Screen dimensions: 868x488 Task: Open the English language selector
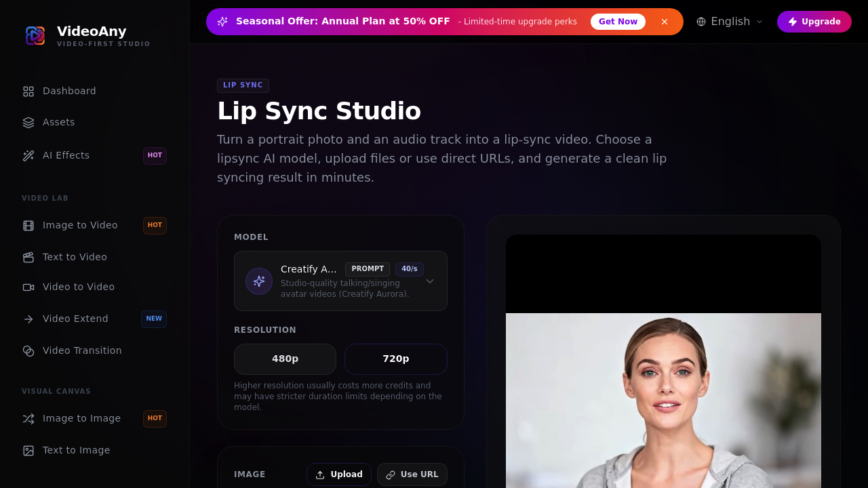pos(729,21)
